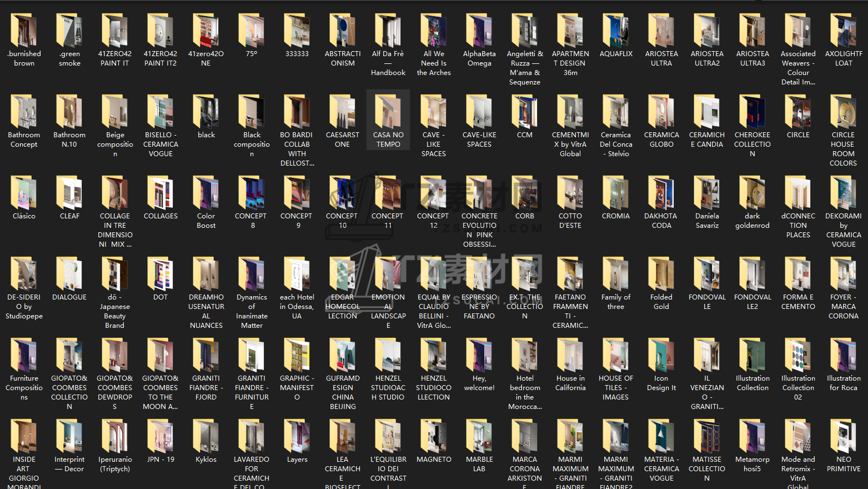Click the 'CHEROKEE COLLECTION' folder name
Image resolution: width=868 pixels, height=489 pixels.
tap(752, 144)
